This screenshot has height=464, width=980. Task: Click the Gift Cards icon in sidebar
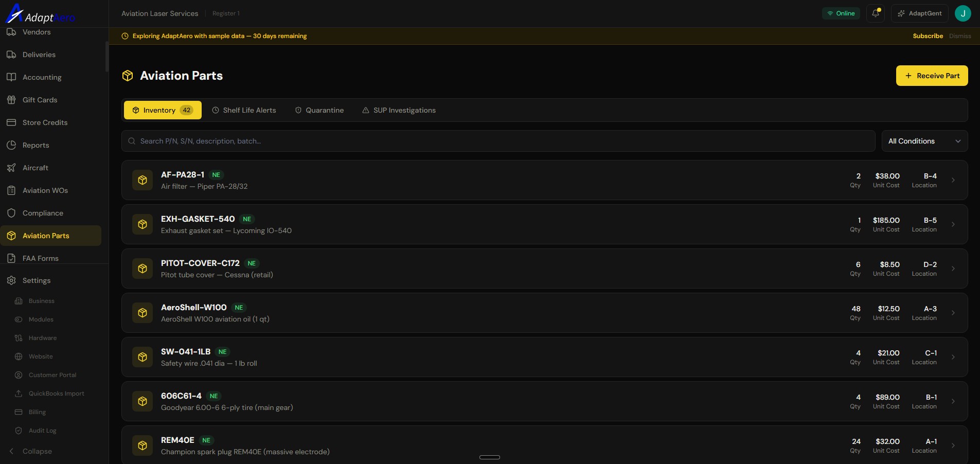tap(11, 100)
